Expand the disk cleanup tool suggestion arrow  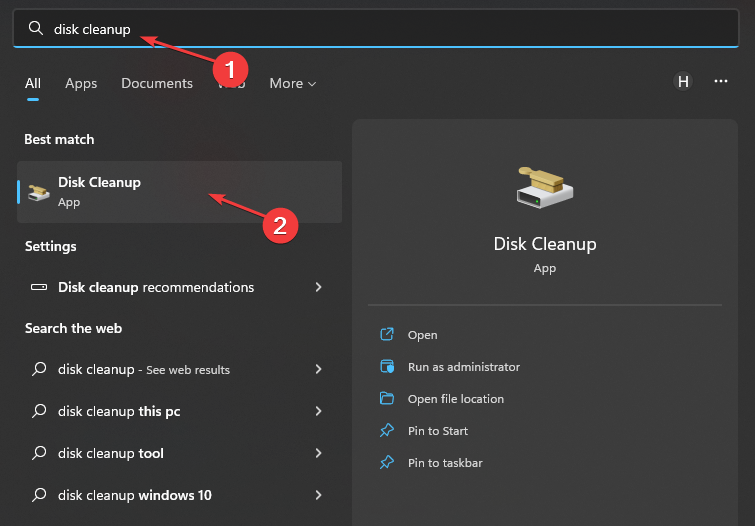tap(318, 453)
